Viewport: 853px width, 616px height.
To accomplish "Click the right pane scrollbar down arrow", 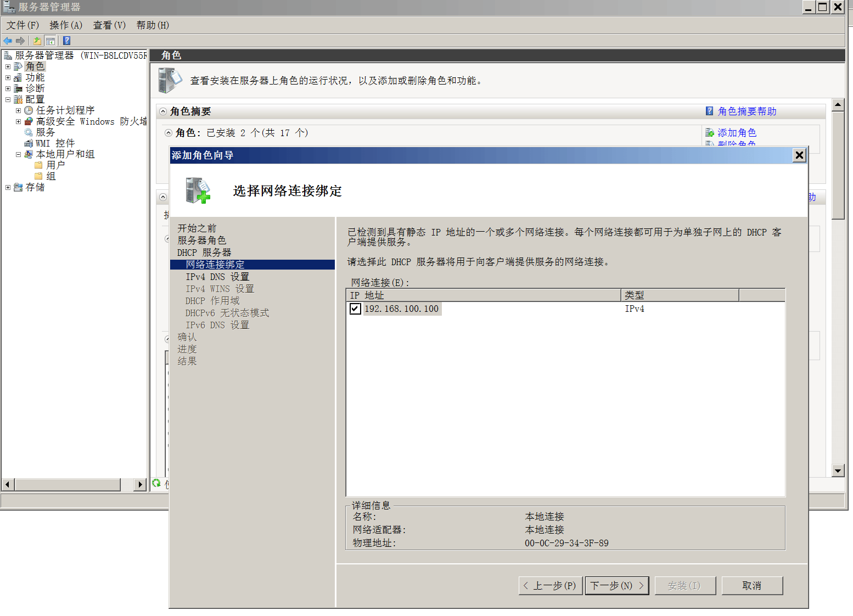I will (838, 471).
